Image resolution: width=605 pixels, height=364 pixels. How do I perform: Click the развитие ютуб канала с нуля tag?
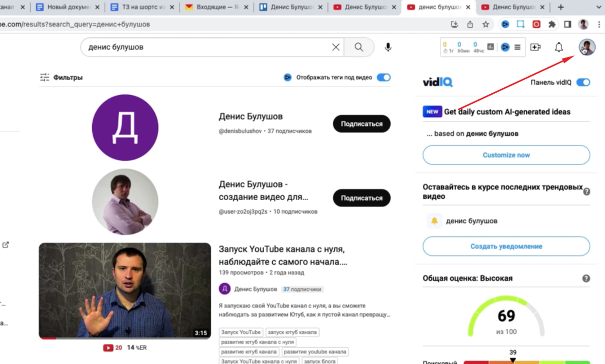pyautogui.click(x=258, y=342)
